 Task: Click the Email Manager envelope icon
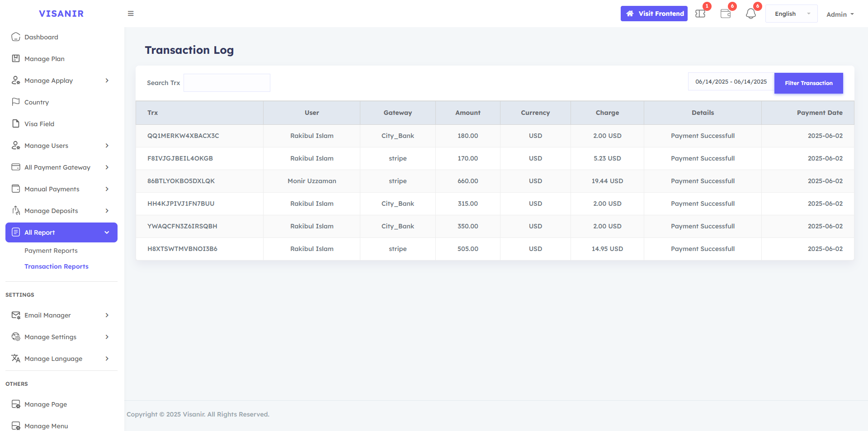16,315
